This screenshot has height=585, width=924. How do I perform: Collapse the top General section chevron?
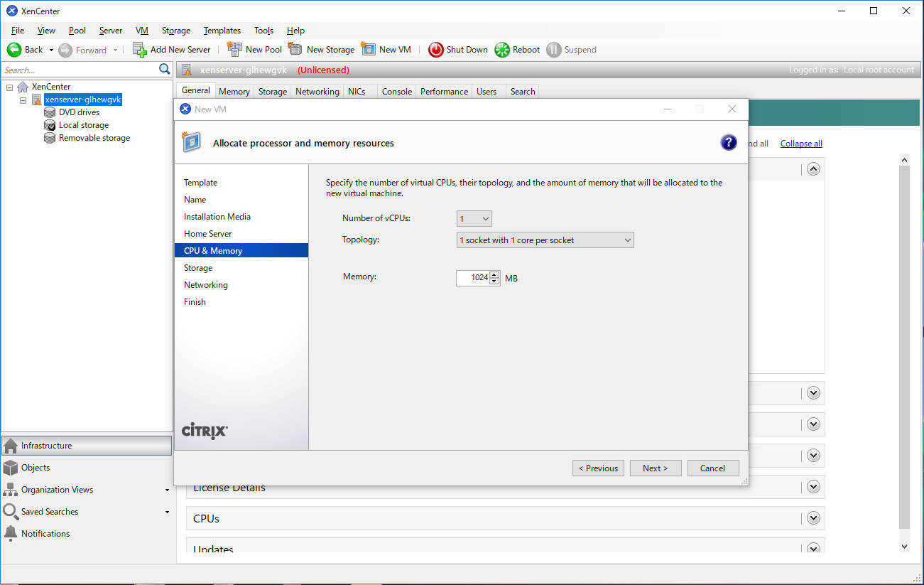click(814, 169)
